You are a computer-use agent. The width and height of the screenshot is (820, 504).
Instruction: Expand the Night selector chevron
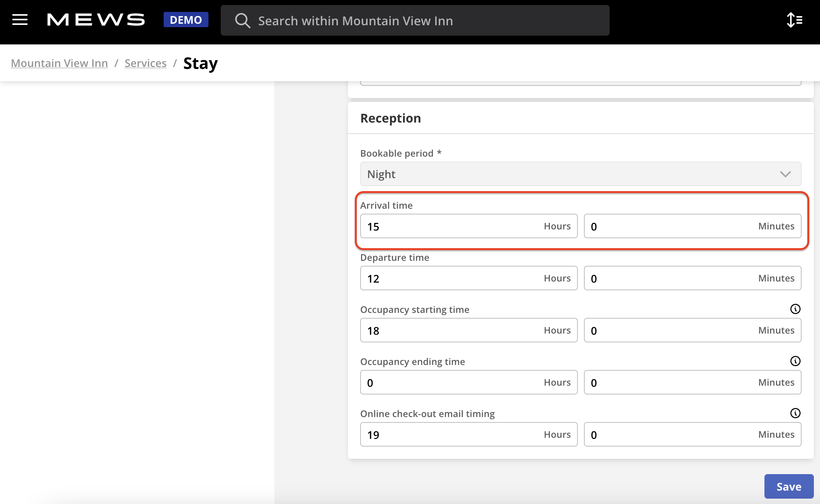[785, 174]
